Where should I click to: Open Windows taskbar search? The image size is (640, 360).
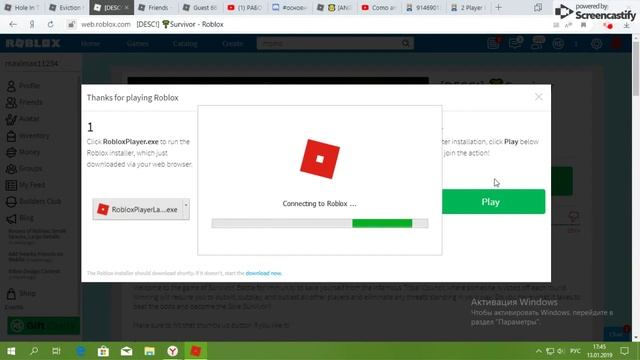(x=34, y=351)
